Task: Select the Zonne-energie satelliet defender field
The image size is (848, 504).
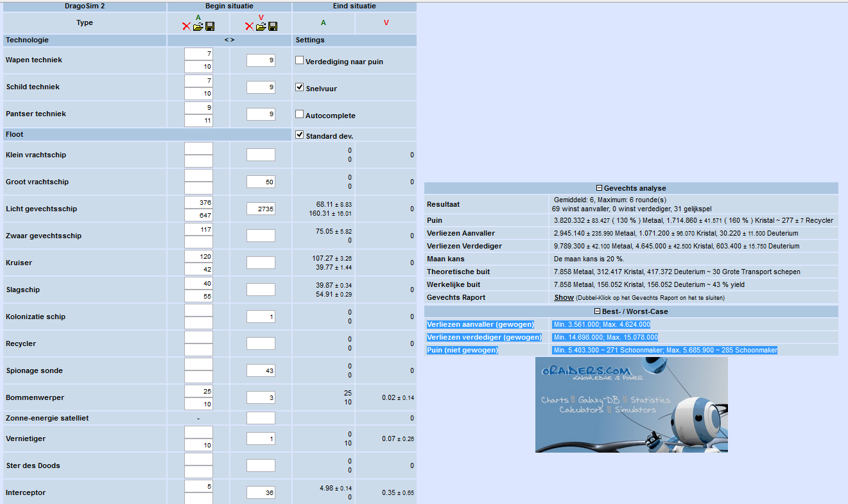Action: (x=261, y=418)
